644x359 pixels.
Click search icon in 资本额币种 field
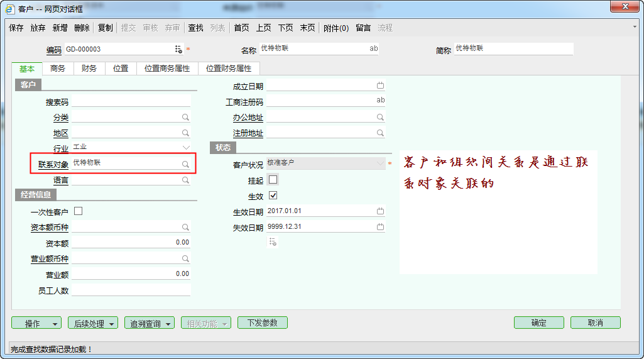[185, 227]
